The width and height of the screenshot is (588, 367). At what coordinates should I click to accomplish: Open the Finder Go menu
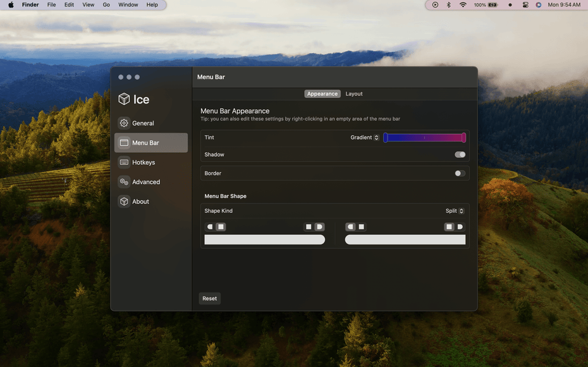pyautogui.click(x=106, y=5)
